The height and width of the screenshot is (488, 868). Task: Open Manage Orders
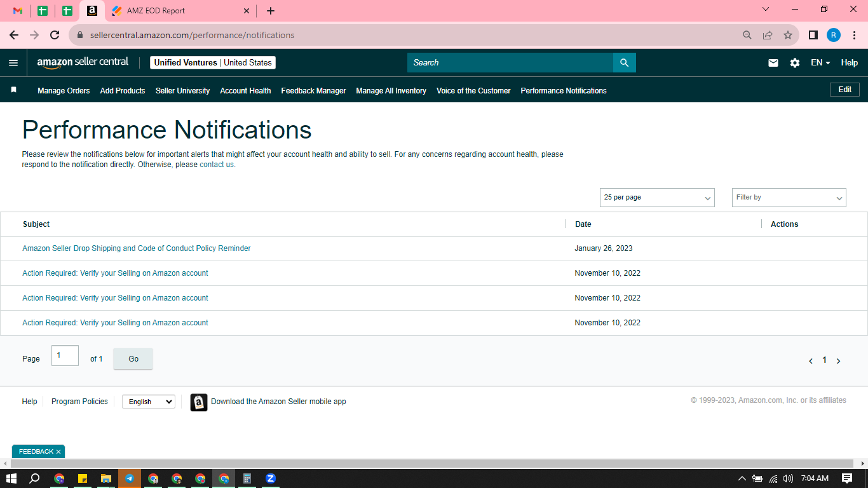64,91
